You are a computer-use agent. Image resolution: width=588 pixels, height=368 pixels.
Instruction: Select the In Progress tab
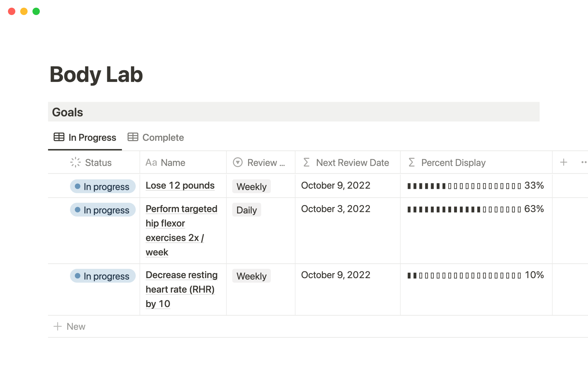(x=92, y=137)
